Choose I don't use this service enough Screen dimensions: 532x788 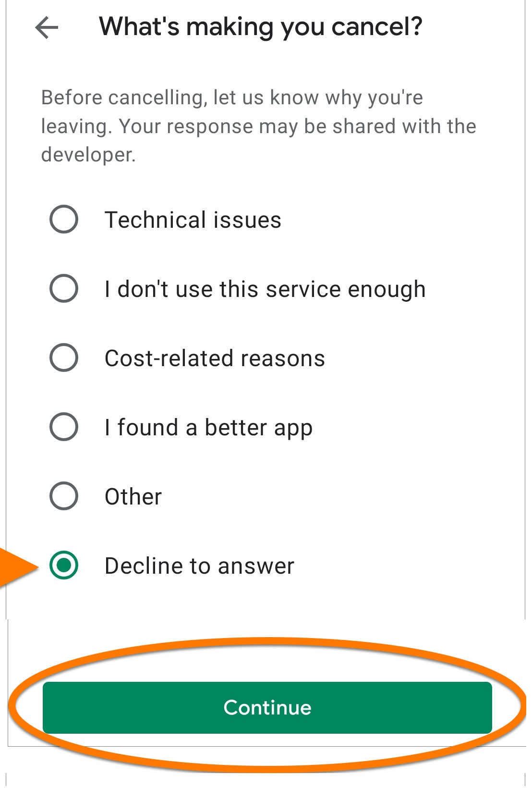coord(64,289)
